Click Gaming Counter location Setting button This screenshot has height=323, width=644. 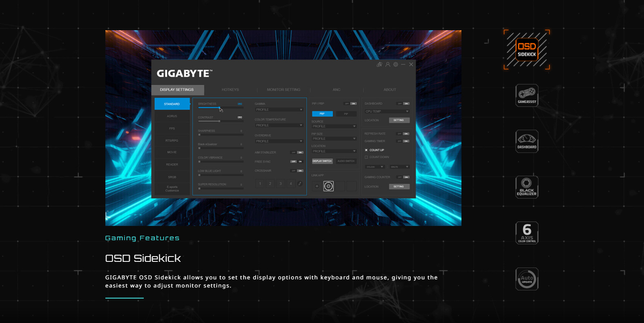(x=399, y=186)
